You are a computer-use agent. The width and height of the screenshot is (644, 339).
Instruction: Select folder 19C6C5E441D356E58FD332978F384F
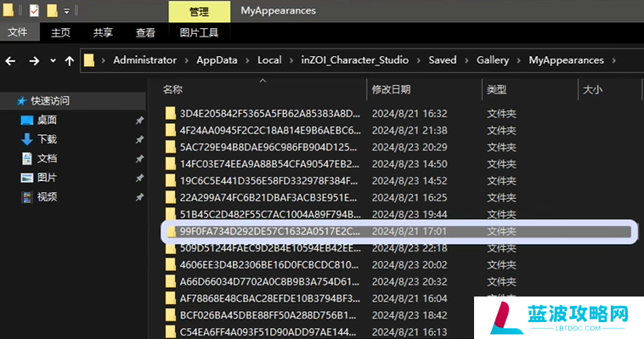pos(268,181)
